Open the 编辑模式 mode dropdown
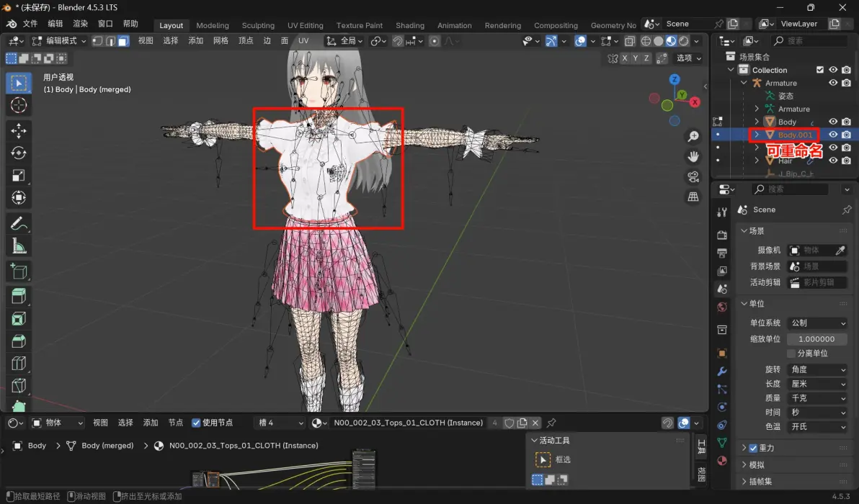This screenshot has height=504, width=859. [x=59, y=41]
